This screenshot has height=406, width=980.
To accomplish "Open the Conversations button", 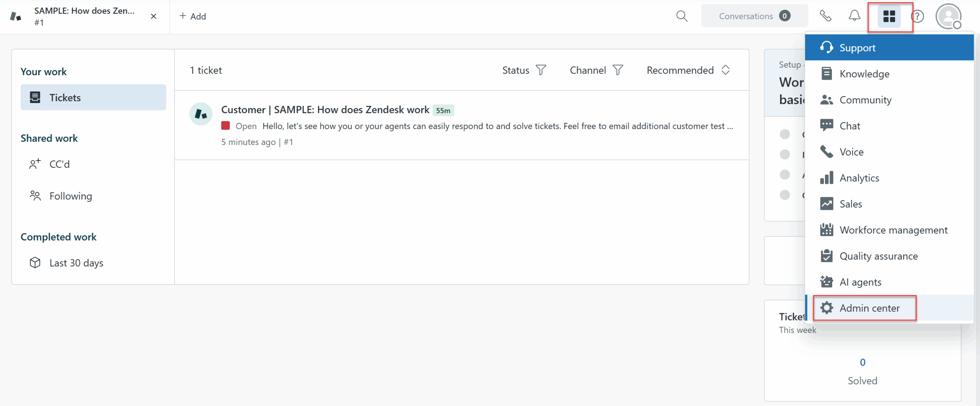I will tap(754, 16).
